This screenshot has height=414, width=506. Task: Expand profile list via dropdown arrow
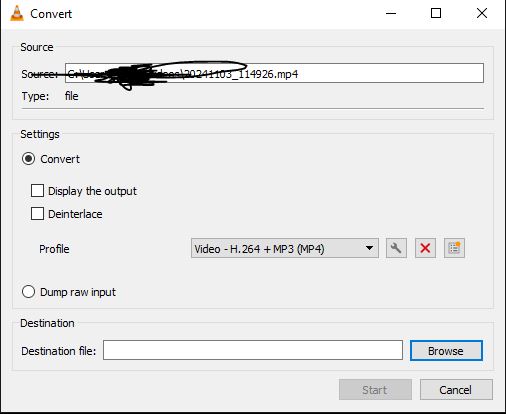tap(369, 248)
